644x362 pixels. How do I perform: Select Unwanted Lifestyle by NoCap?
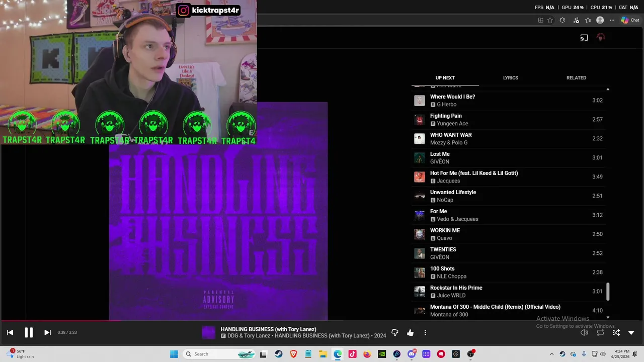509,196
